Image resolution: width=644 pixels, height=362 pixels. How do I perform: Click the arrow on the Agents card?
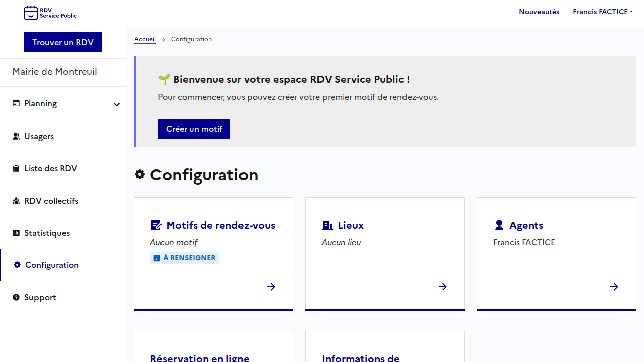pyautogui.click(x=614, y=287)
